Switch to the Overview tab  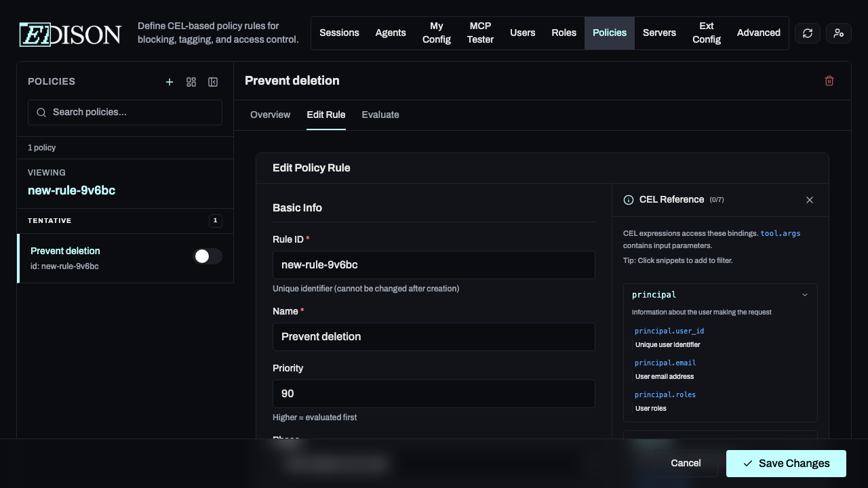(x=270, y=115)
